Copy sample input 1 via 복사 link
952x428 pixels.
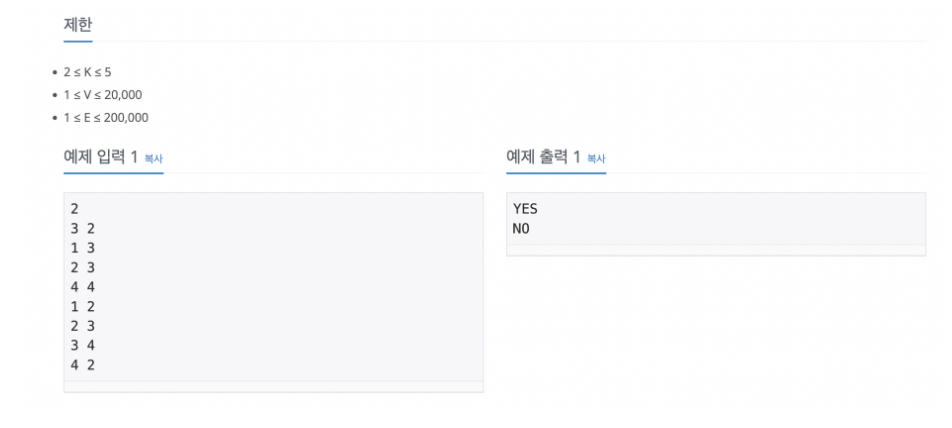[154, 159]
